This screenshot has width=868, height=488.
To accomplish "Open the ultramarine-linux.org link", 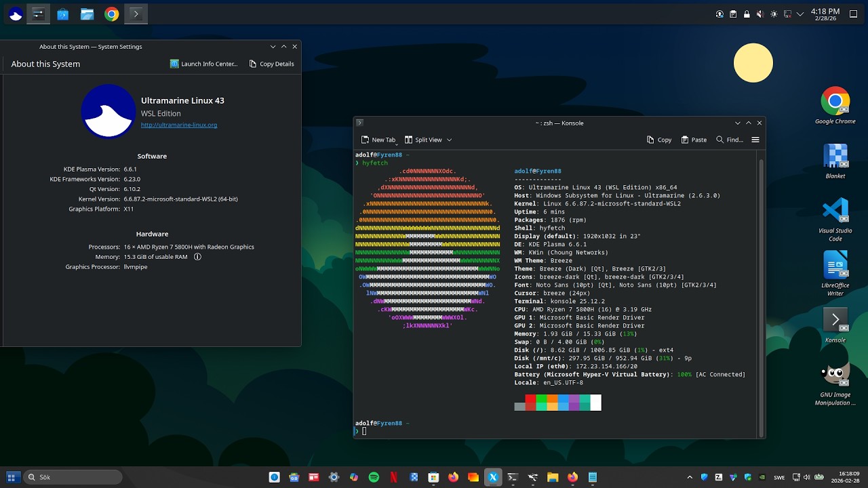I will 179,125.
